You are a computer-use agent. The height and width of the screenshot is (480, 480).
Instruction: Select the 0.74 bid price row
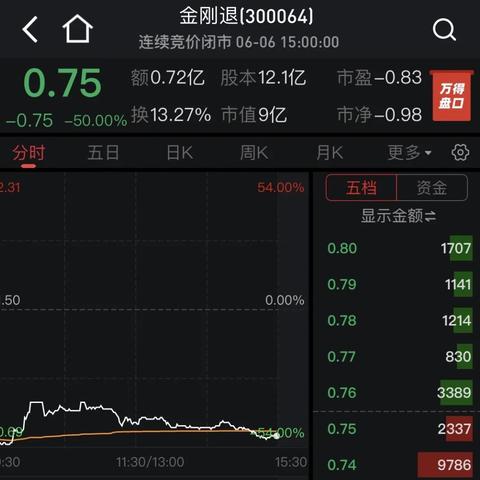(399, 465)
